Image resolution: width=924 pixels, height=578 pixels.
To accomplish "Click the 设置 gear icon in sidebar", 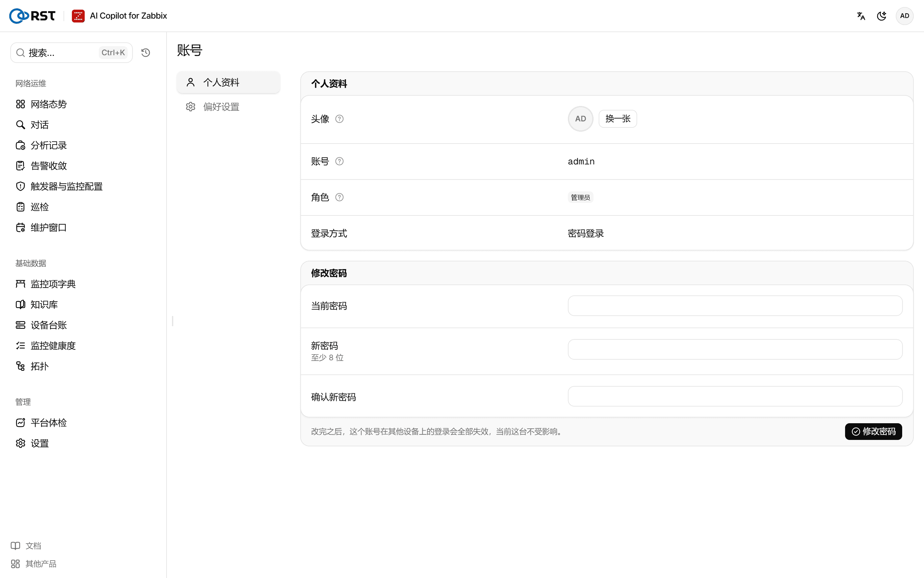I will tap(21, 443).
